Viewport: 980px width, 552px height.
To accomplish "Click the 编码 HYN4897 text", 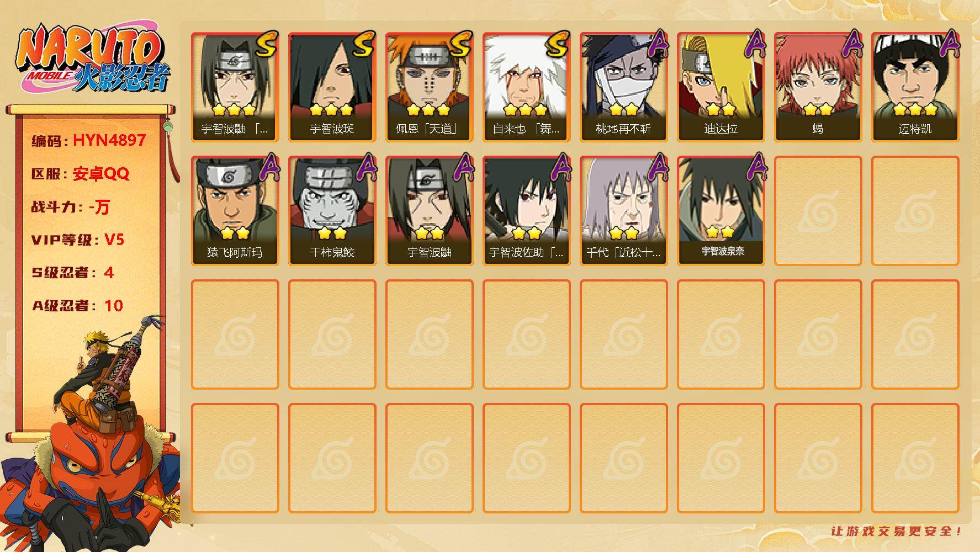I will (x=89, y=141).
